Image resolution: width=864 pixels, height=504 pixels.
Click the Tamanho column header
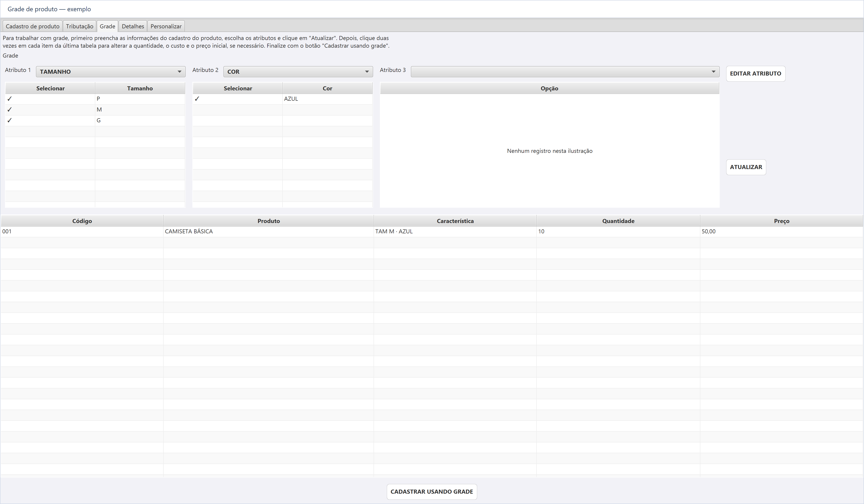[140, 88]
